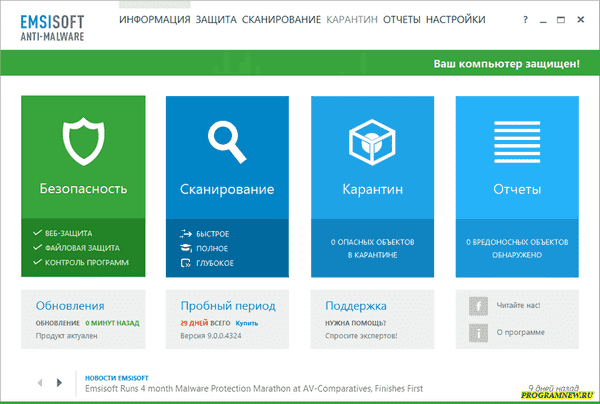
Task: Open the НАСТРОЙКИ menu tab
Action: coord(456,20)
